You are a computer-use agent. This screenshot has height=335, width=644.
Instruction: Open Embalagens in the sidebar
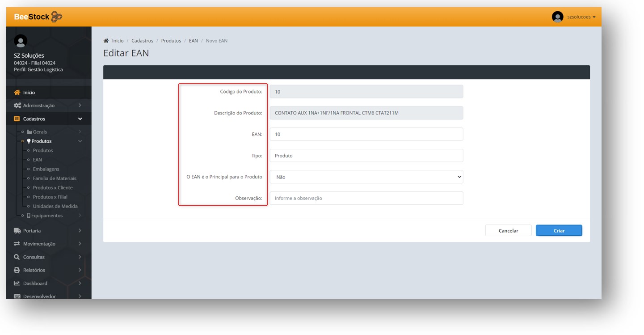click(46, 169)
